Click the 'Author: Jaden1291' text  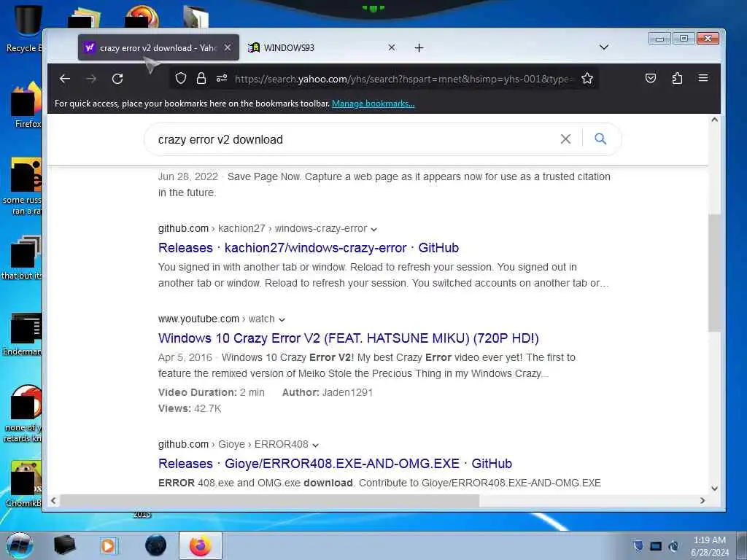pyautogui.click(x=328, y=392)
